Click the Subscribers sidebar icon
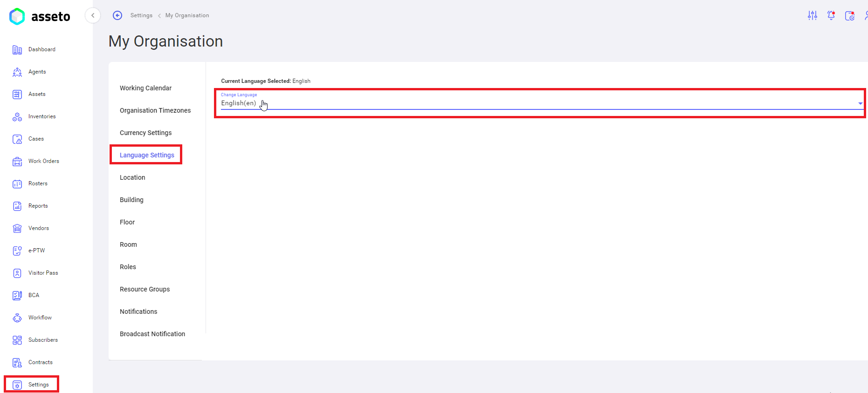The image size is (868, 393). pos(17,340)
